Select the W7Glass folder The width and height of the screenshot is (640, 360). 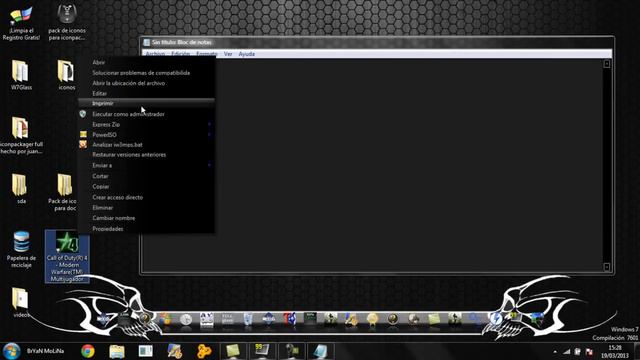point(21,75)
